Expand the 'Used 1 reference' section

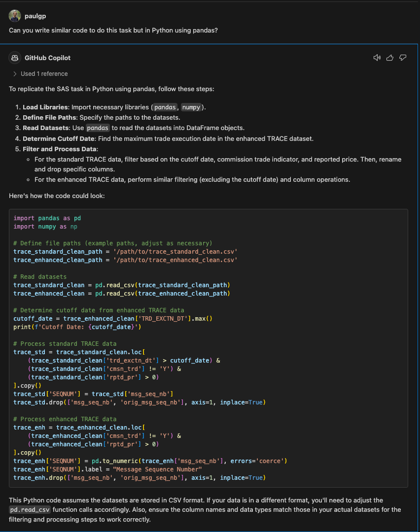coord(40,73)
